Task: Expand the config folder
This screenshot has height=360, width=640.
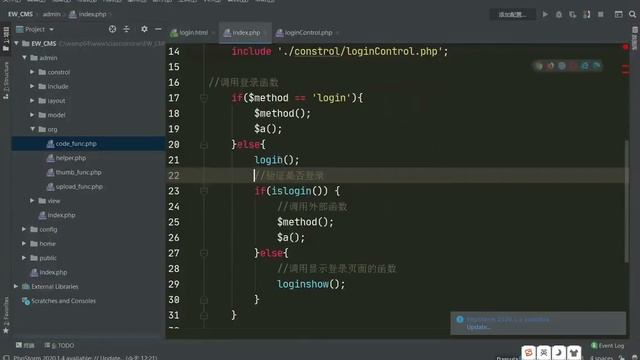Action: 24,229
